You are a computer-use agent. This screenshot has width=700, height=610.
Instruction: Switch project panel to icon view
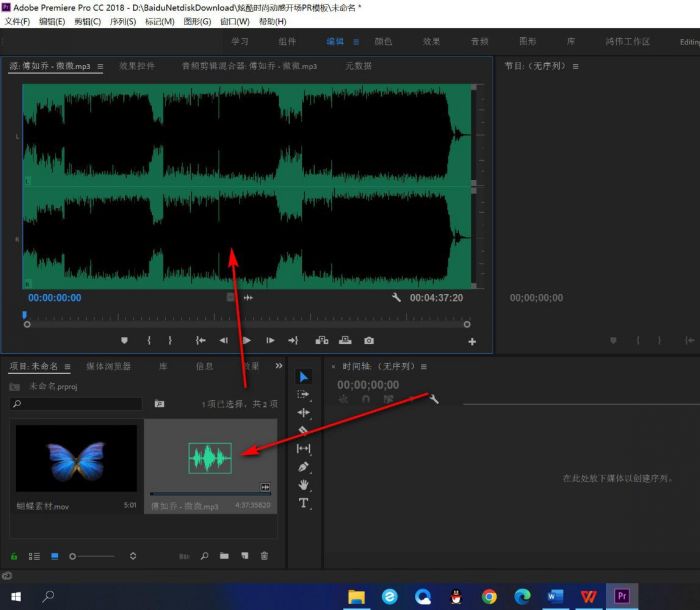55,555
